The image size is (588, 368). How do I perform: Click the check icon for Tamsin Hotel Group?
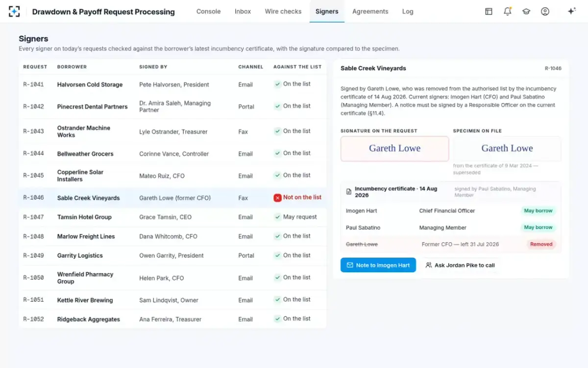click(277, 217)
